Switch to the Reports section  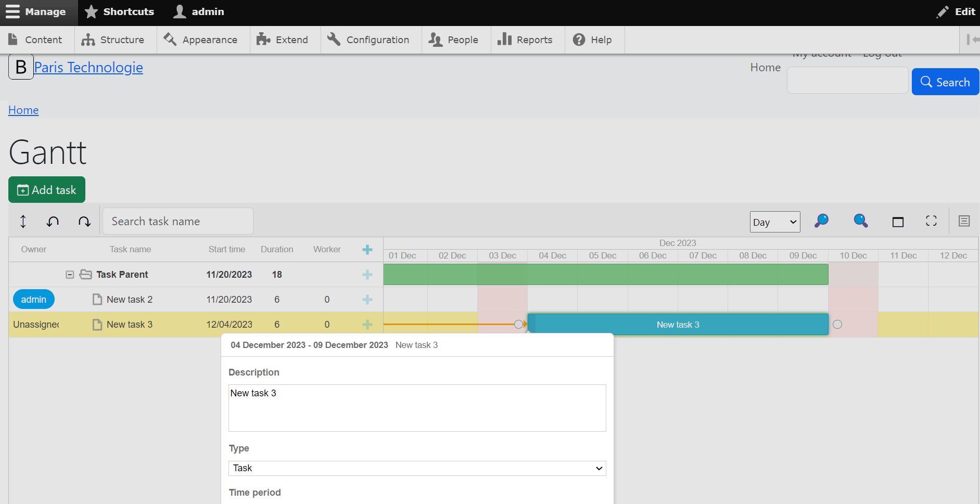526,40
